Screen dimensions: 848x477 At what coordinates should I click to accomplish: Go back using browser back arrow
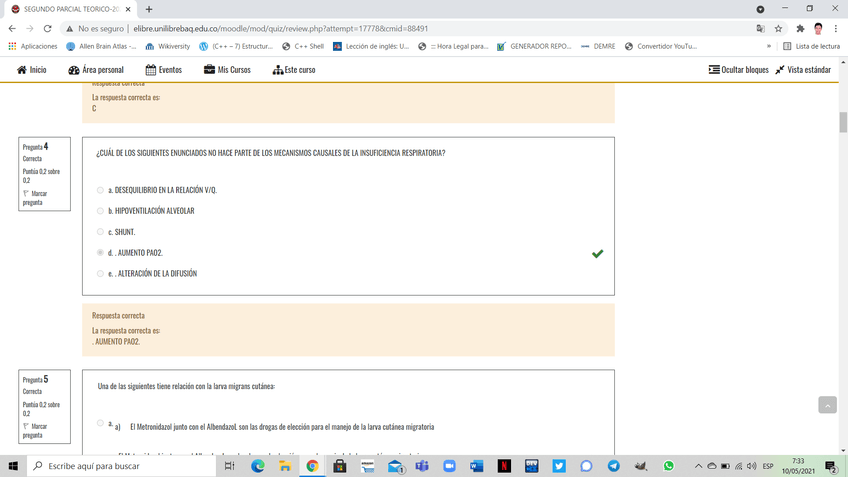click(x=12, y=29)
